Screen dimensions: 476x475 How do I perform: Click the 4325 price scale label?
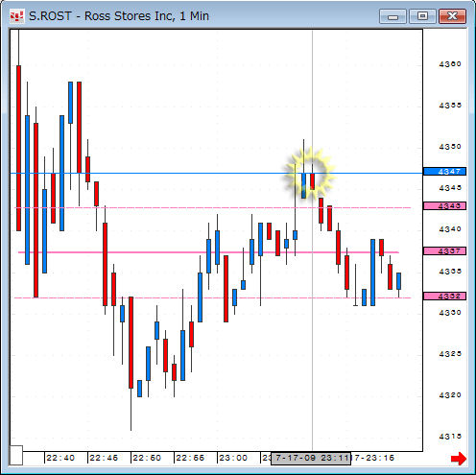point(450,354)
